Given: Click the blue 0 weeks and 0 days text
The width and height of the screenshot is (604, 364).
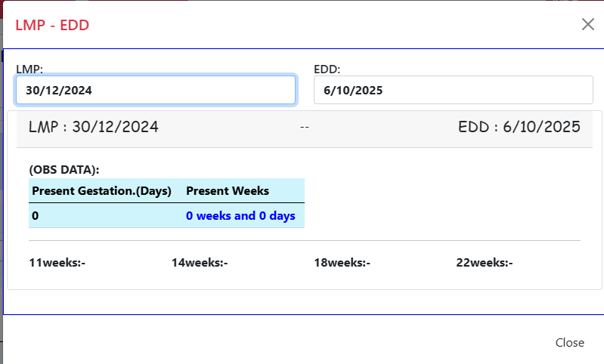Looking at the screenshot, I should pos(240,216).
